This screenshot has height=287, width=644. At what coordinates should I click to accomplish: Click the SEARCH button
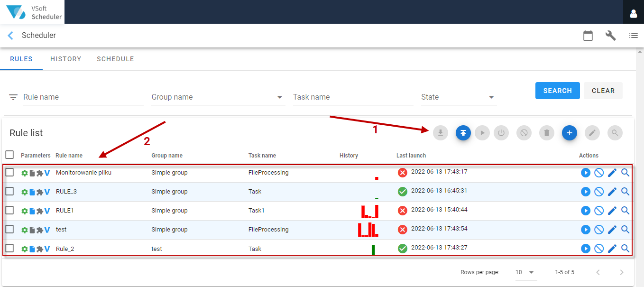tap(558, 91)
